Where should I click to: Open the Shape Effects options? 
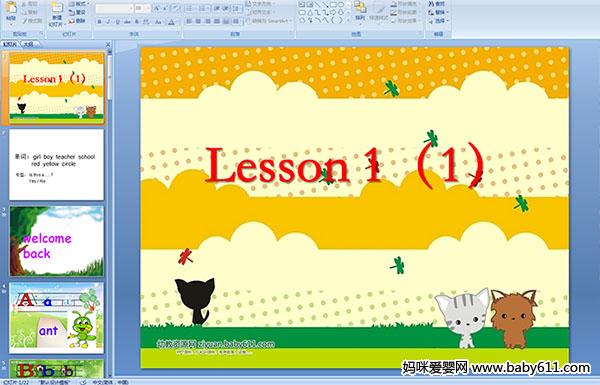(x=406, y=21)
